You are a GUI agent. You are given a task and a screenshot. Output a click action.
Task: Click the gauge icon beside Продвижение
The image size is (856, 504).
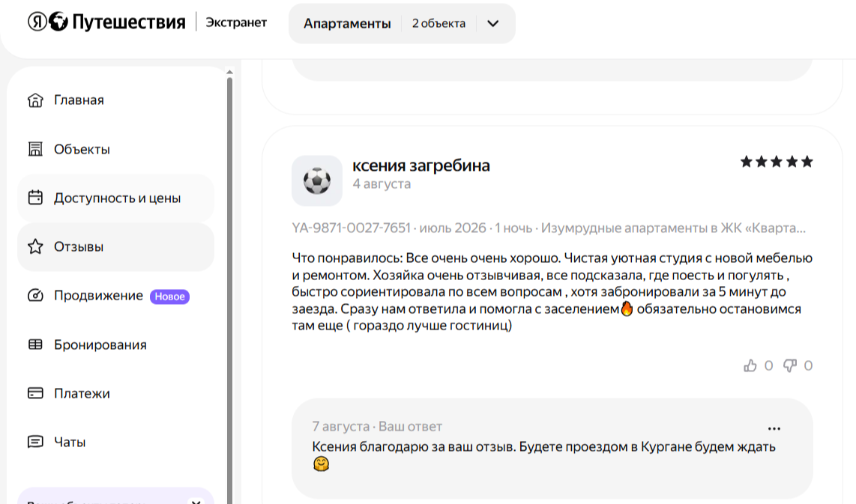pos(35,296)
